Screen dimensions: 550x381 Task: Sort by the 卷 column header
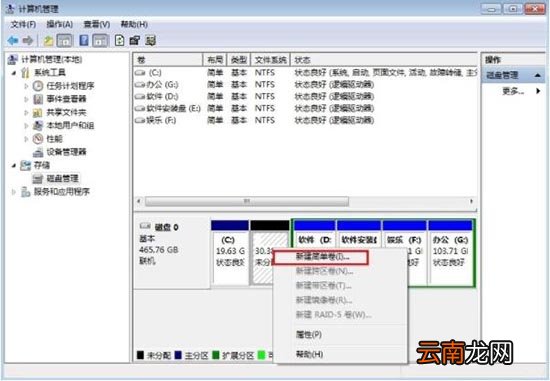pos(168,60)
